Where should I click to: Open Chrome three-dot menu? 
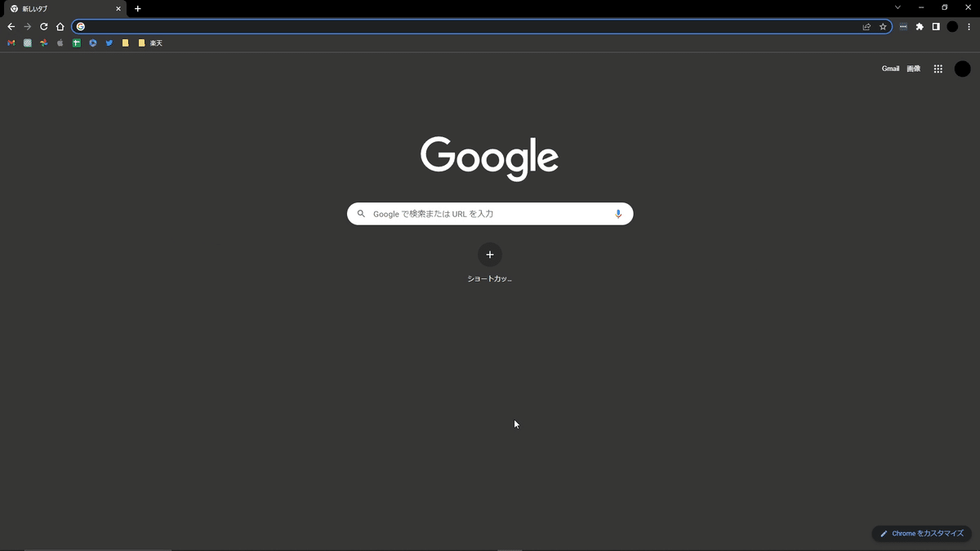click(969, 27)
